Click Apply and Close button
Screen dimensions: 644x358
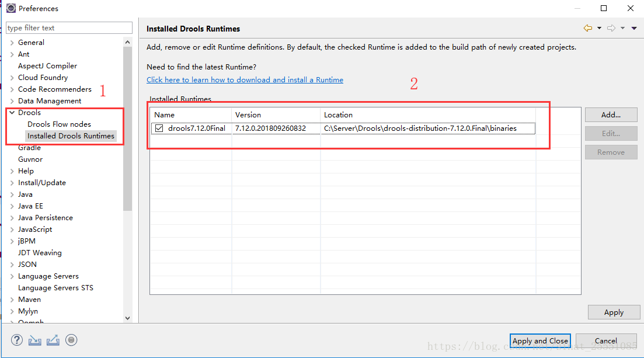coord(540,340)
